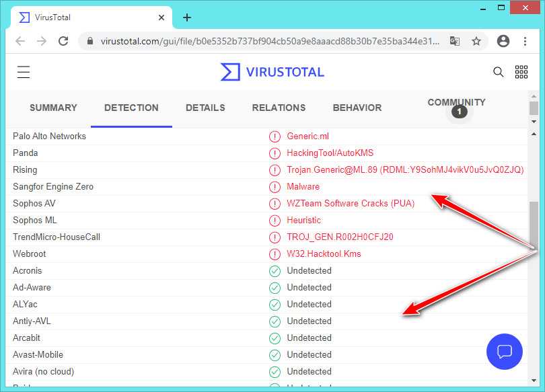Click the Avast-Mobile vendor name
The width and height of the screenshot is (545, 392).
pos(38,354)
